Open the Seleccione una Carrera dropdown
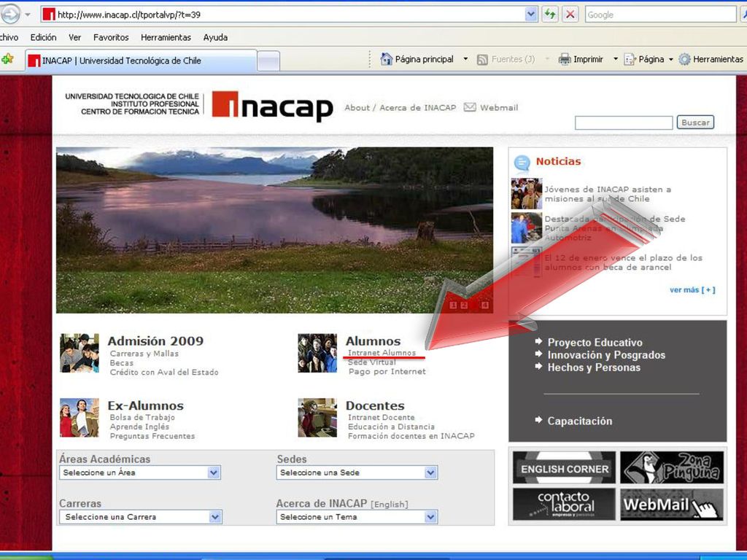Viewport: 747px width, 560px height. pos(141,517)
